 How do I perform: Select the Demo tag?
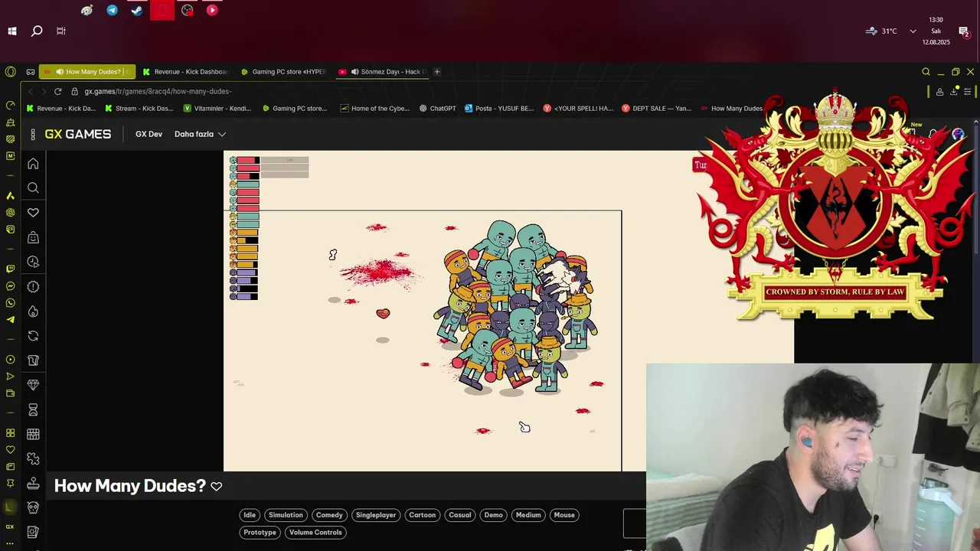pos(494,515)
